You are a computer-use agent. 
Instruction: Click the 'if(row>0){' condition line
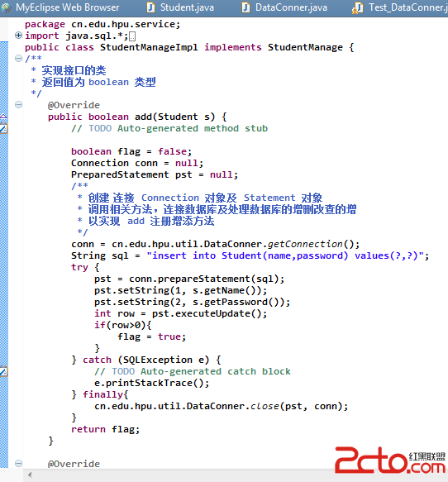pos(123,325)
